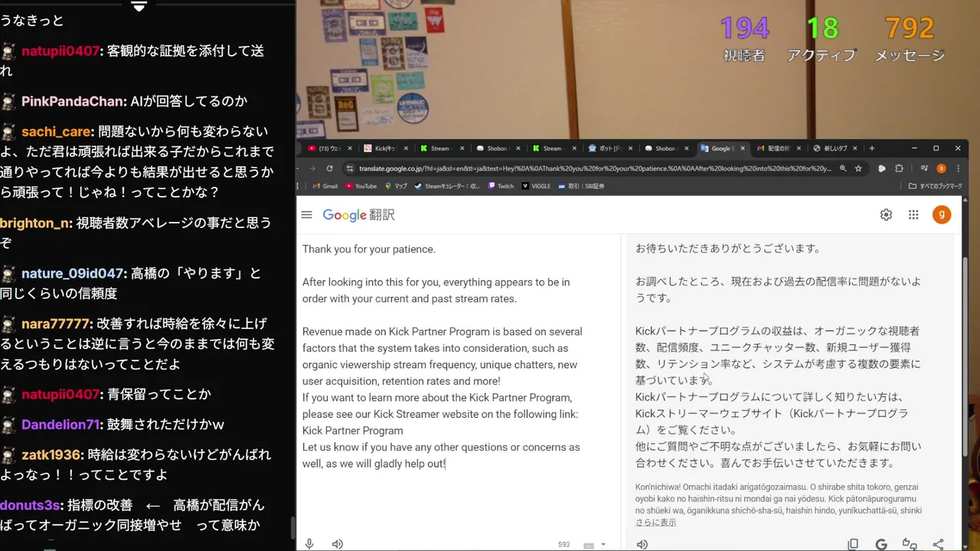Open the Twitch bookmark
Image resolution: width=980 pixels, height=551 pixels.
tap(501, 186)
